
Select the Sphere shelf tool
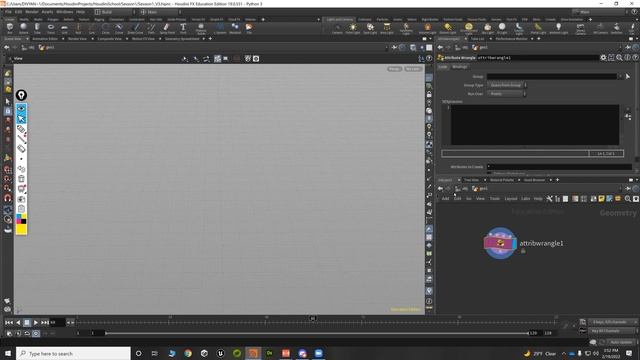pyautogui.click(x=24, y=28)
